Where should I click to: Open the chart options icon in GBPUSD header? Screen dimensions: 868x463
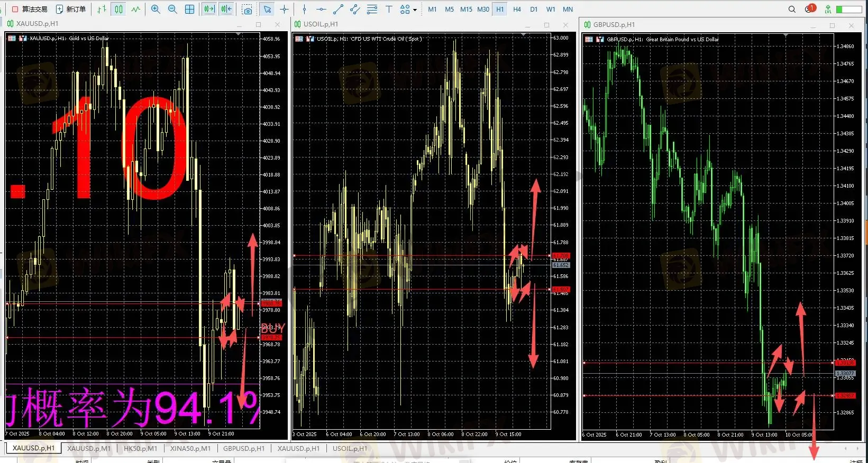589,39
